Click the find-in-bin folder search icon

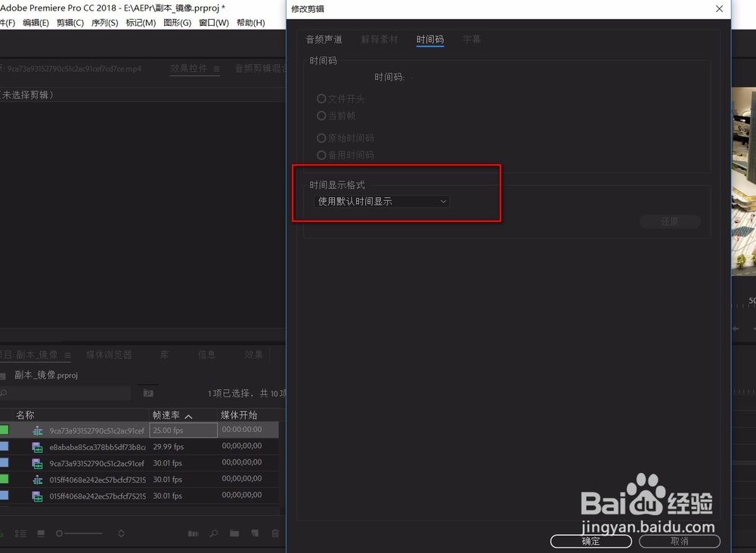(x=148, y=393)
